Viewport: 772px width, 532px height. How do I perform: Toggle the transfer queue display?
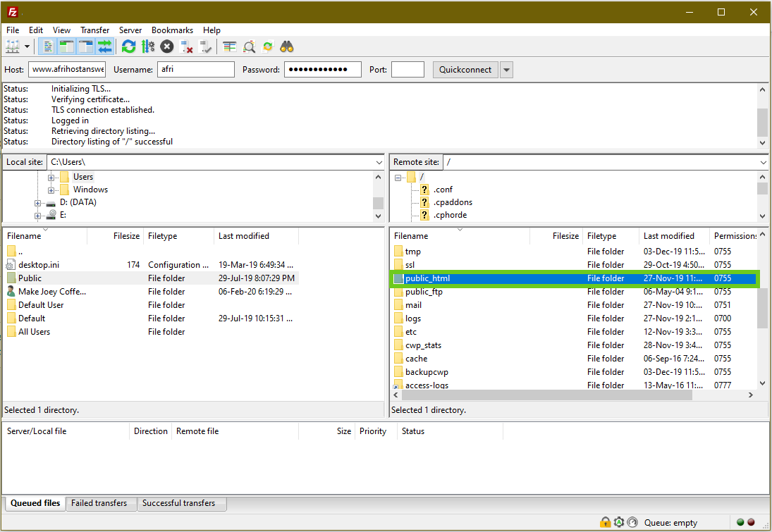tap(105, 47)
